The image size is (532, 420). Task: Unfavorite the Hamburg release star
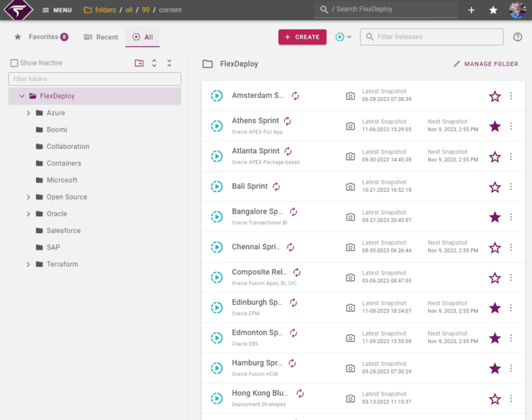click(495, 369)
